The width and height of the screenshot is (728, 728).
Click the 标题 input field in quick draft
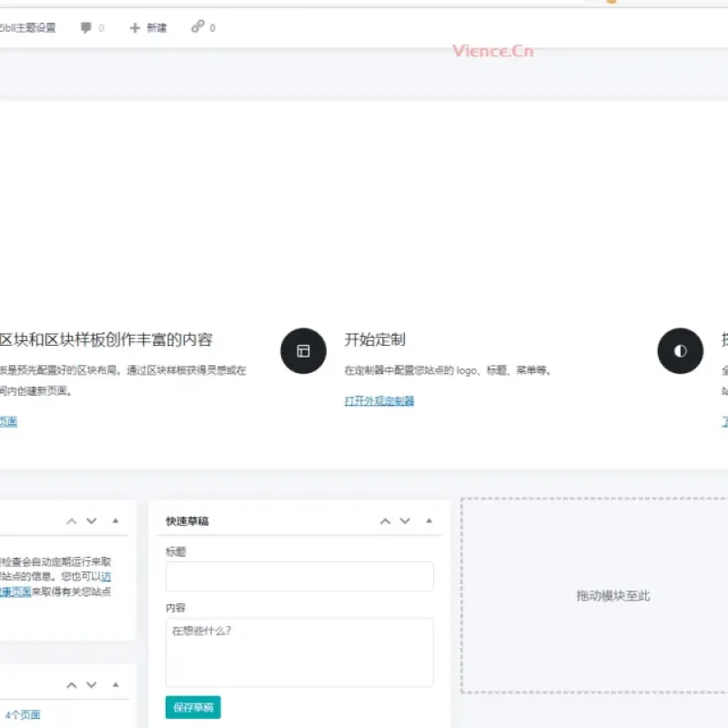tap(299, 576)
